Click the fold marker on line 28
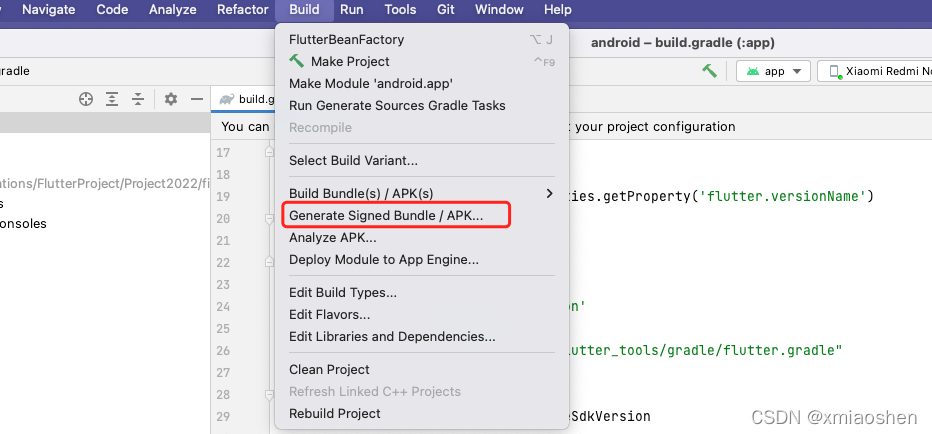932x434 pixels. pos(269,395)
